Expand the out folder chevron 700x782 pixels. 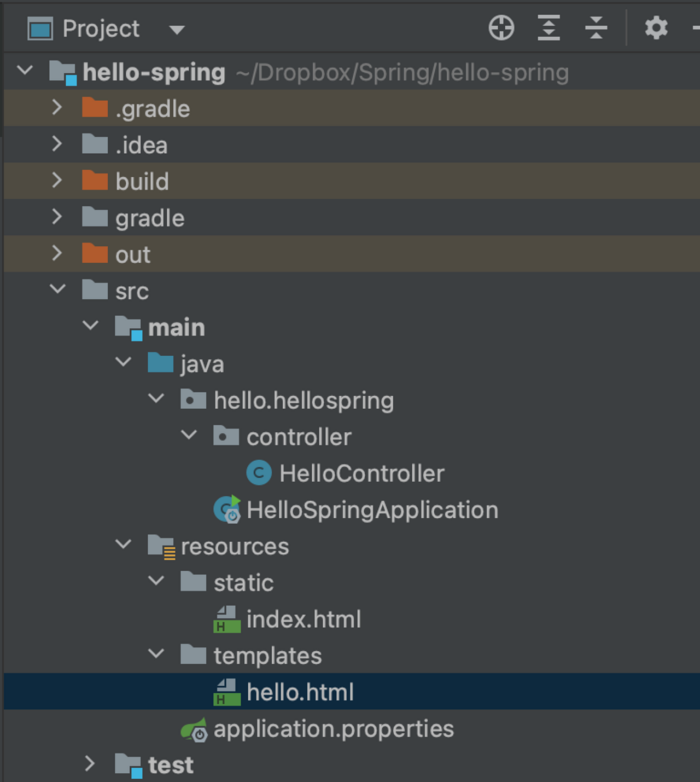pyautogui.click(x=57, y=253)
